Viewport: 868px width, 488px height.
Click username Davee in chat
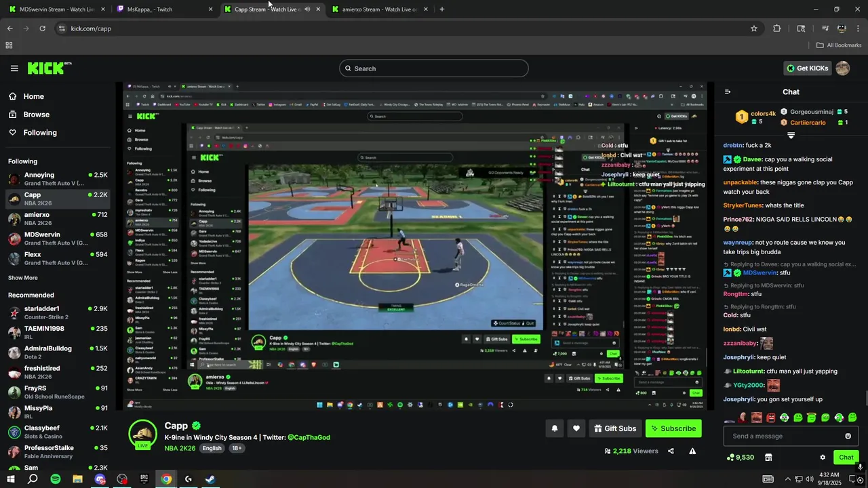752,160
